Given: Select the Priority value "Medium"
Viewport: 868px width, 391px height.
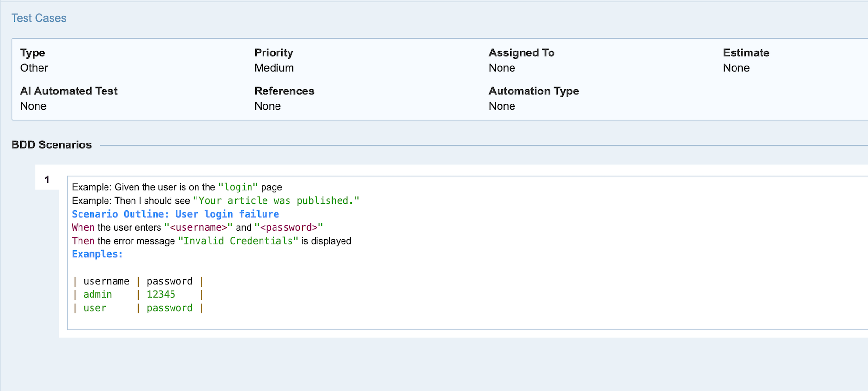Looking at the screenshot, I should tap(274, 68).
